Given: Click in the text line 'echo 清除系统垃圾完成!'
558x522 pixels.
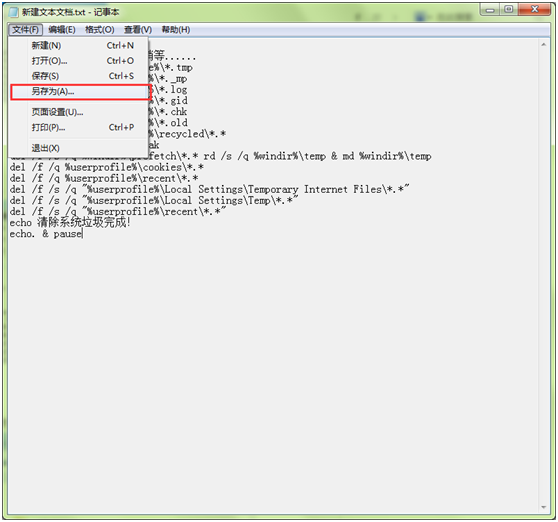Looking at the screenshot, I should tap(70, 223).
